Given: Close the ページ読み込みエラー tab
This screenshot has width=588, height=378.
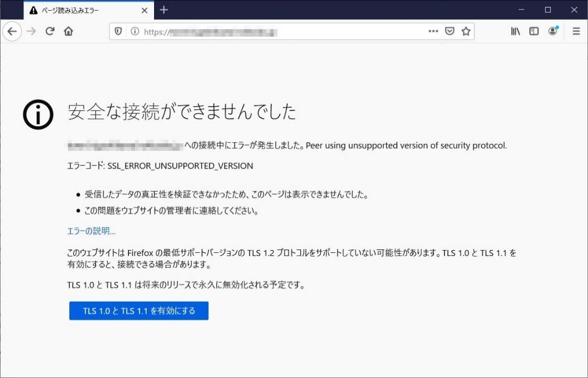Looking at the screenshot, I should tap(144, 10).
